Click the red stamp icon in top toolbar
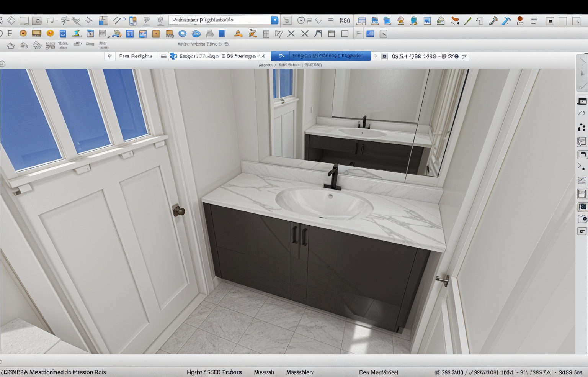The height and width of the screenshot is (377, 588). point(520,21)
